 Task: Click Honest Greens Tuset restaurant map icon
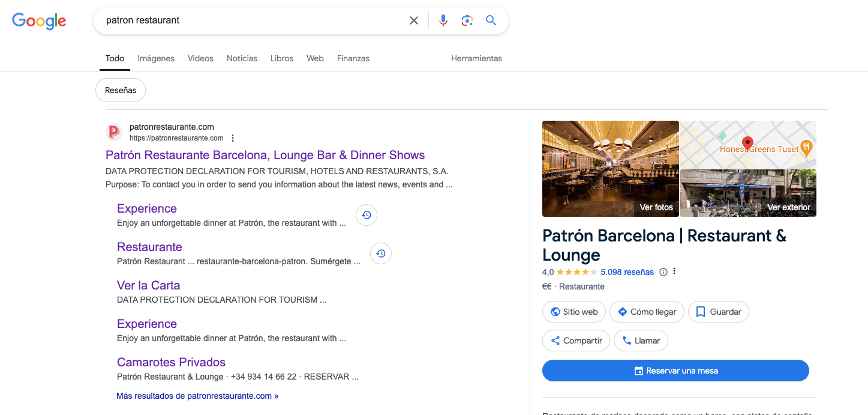807,147
